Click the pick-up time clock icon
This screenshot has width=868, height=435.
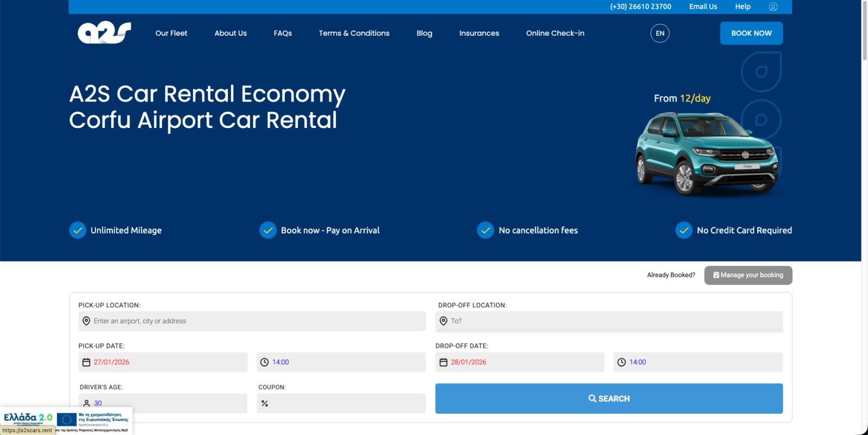click(x=264, y=362)
